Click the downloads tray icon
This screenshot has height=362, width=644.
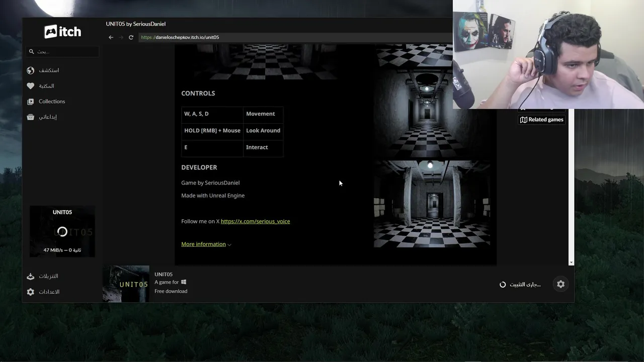pyautogui.click(x=31, y=276)
